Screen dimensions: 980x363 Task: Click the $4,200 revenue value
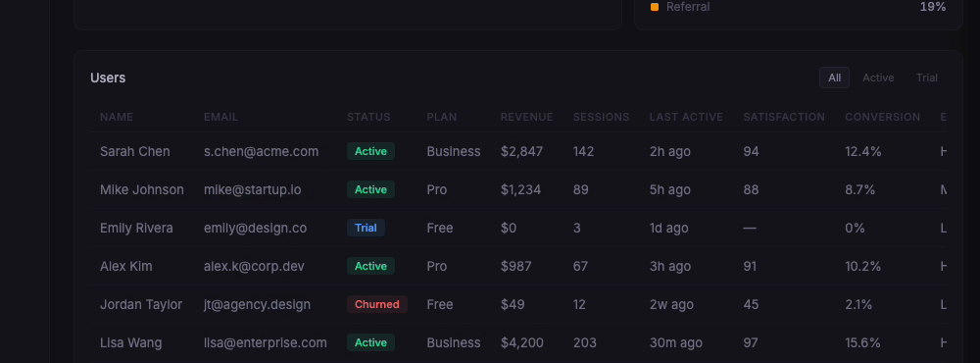[x=522, y=342]
